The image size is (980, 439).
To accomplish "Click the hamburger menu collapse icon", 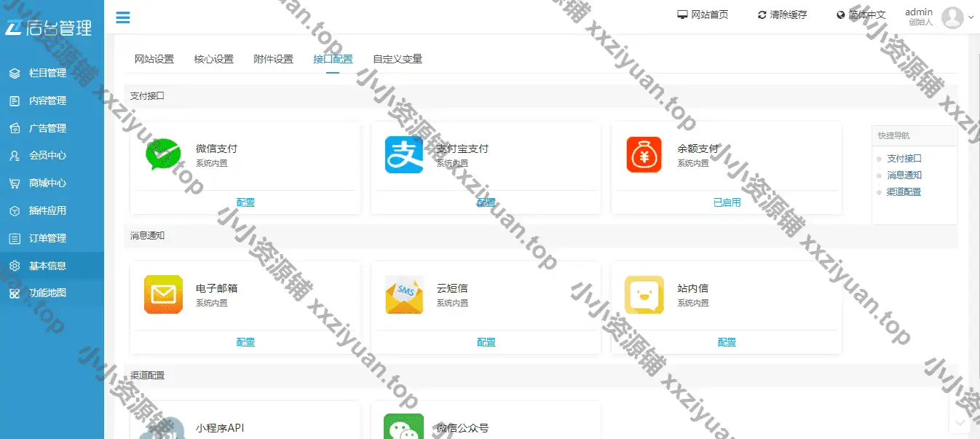I will [x=123, y=17].
